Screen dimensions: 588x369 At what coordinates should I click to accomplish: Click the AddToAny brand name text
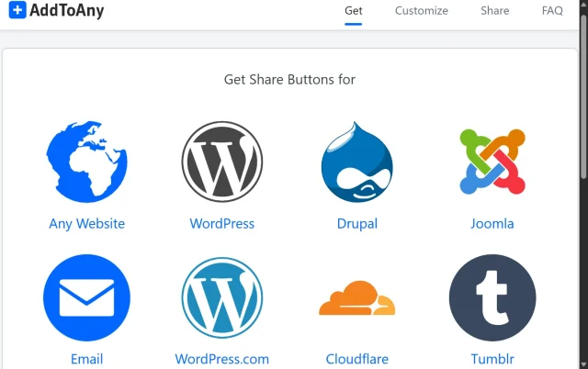[x=67, y=10]
